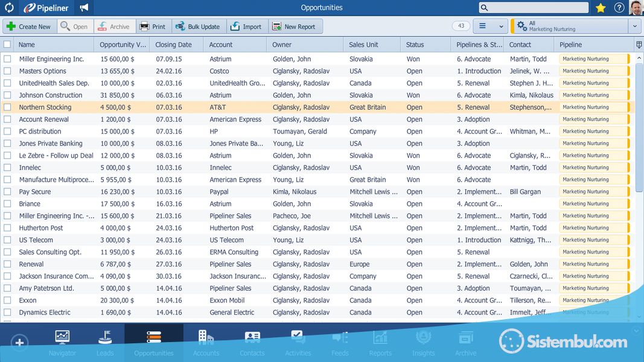The width and height of the screenshot is (644, 362).
Task: Click the Bulk Update button
Action: tap(197, 27)
